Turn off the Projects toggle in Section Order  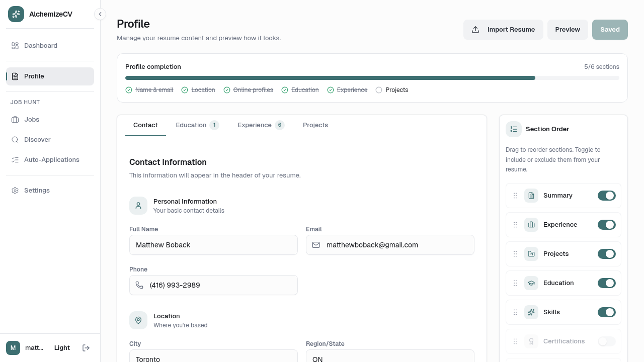(x=606, y=254)
